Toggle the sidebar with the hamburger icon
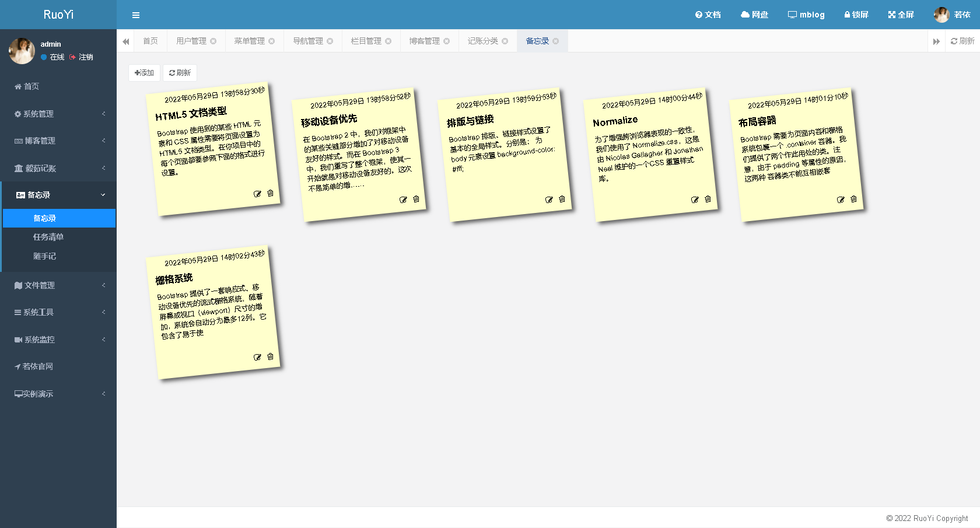This screenshot has height=528, width=980. coord(136,15)
